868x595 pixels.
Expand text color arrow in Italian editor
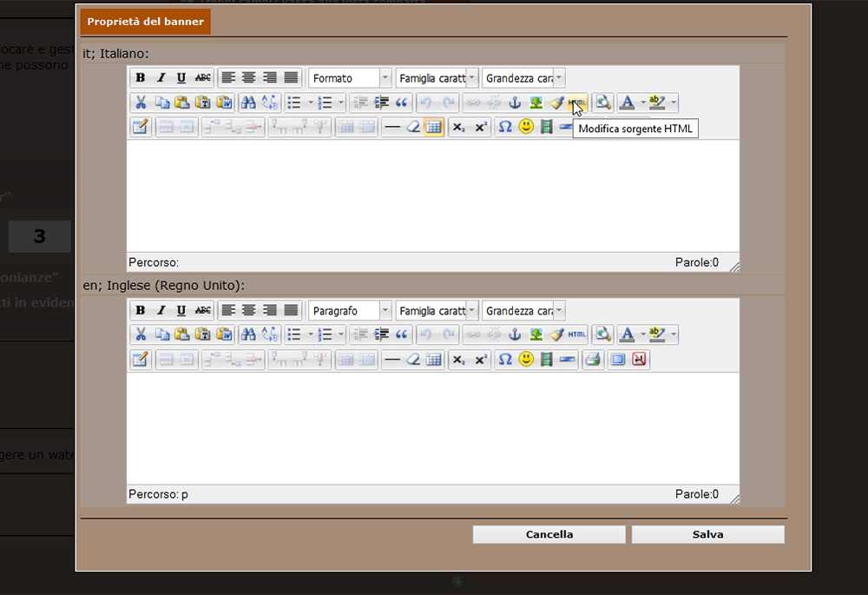(x=642, y=102)
